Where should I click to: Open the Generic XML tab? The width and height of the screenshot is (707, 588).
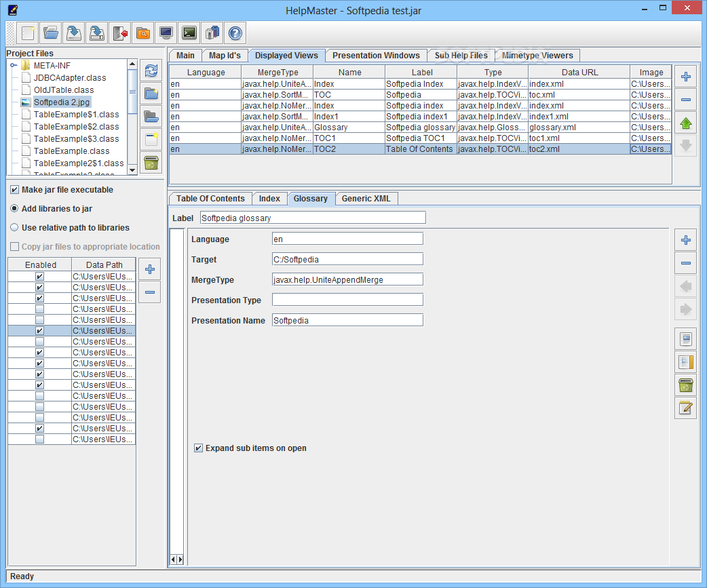pyautogui.click(x=366, y=199)
